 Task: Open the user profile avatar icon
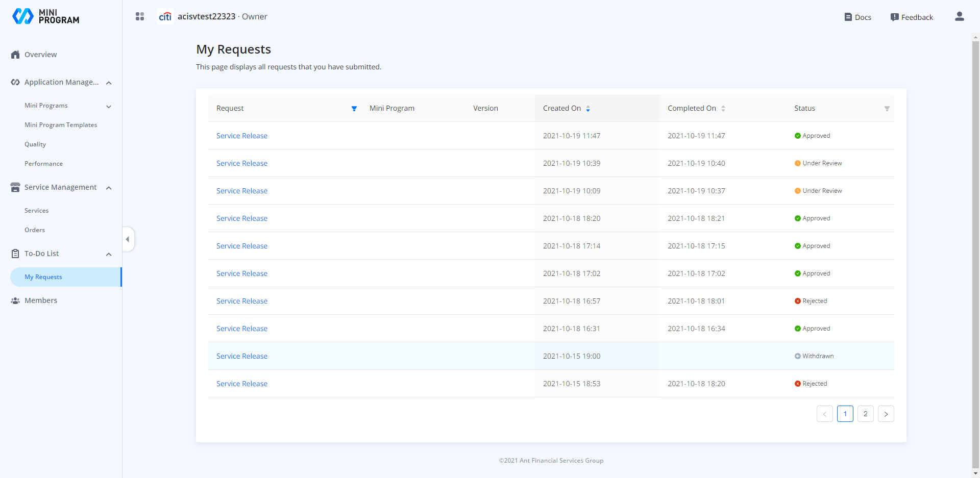(959, 17)
